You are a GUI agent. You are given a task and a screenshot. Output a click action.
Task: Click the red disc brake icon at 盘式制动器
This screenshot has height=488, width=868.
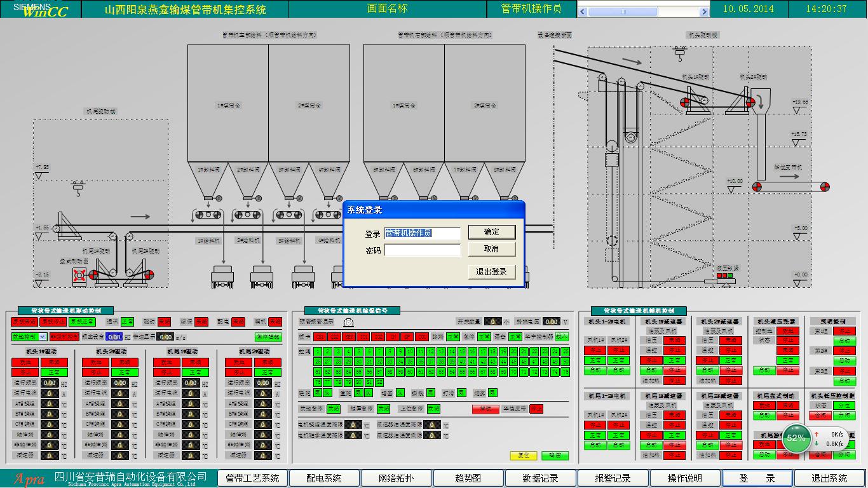pyautogui.click(x=79, y=275)
